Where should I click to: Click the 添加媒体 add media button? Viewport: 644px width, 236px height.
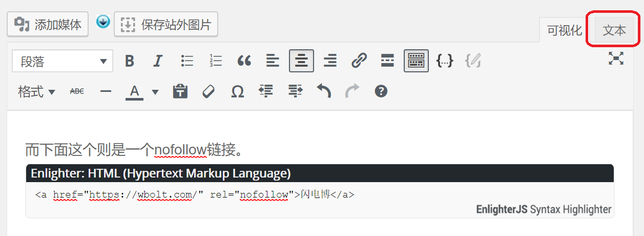[48, 25]
